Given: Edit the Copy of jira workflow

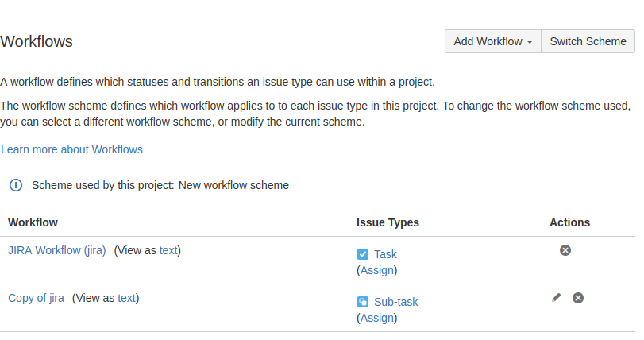Looking at the screenshot, I should [x=557, y=298].
